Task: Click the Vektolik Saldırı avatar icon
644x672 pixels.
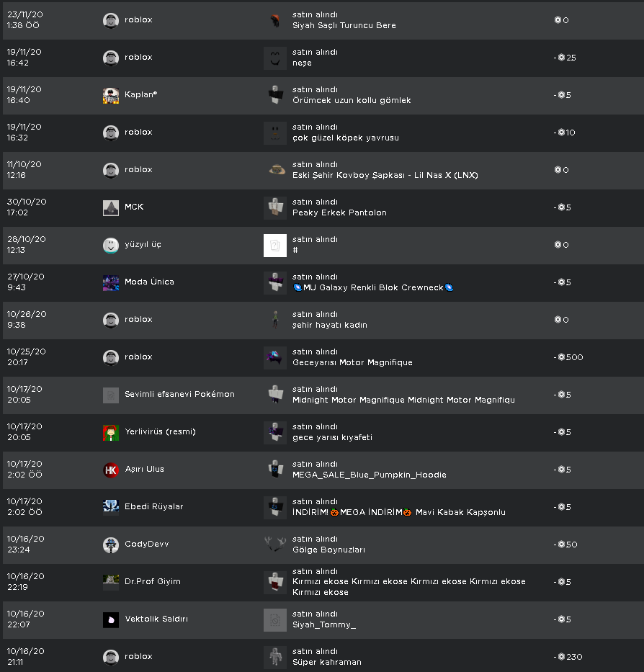Action: (111, 619)
